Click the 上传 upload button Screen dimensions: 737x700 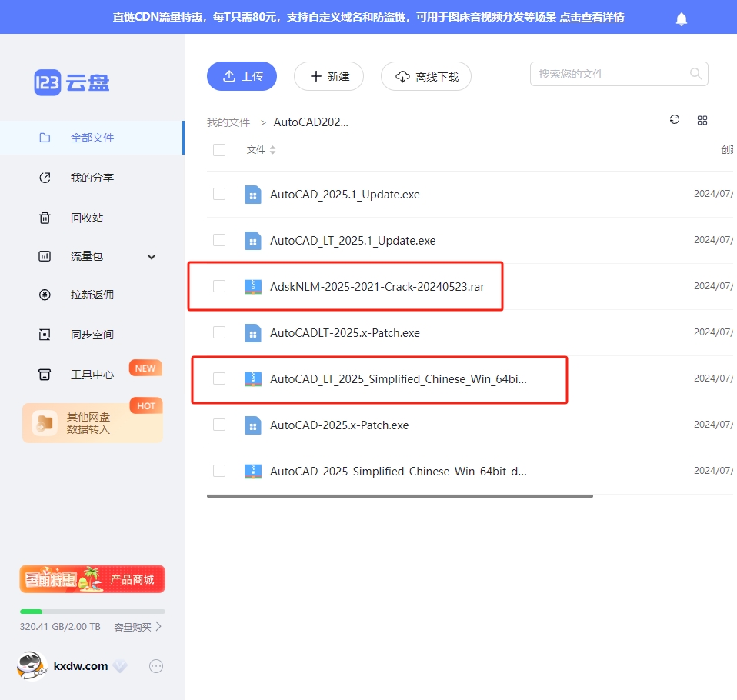pyautogui.click(x=242, y=76)
